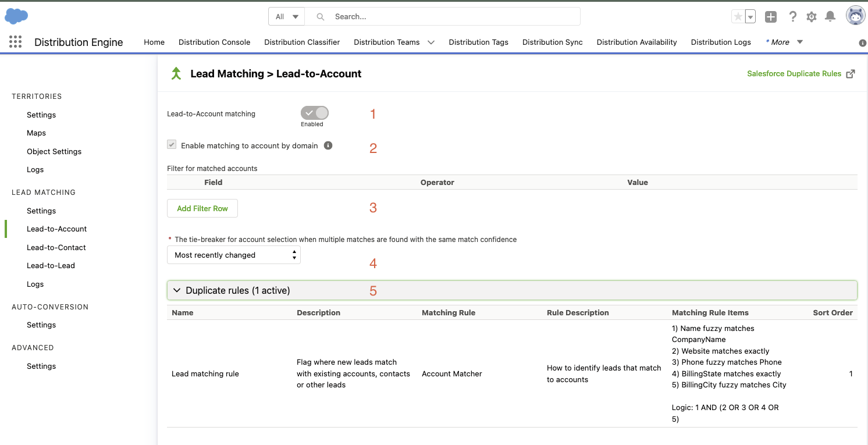This screenshot has height=445, width=868.
Task: Open Object Settings in the sidebar
Action: pos(54,151)
